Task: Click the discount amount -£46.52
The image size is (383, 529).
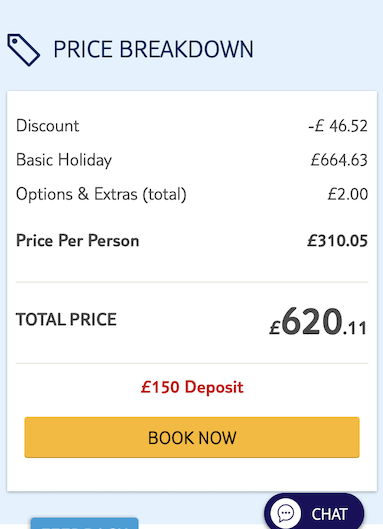Action: (x=338, y=126)
